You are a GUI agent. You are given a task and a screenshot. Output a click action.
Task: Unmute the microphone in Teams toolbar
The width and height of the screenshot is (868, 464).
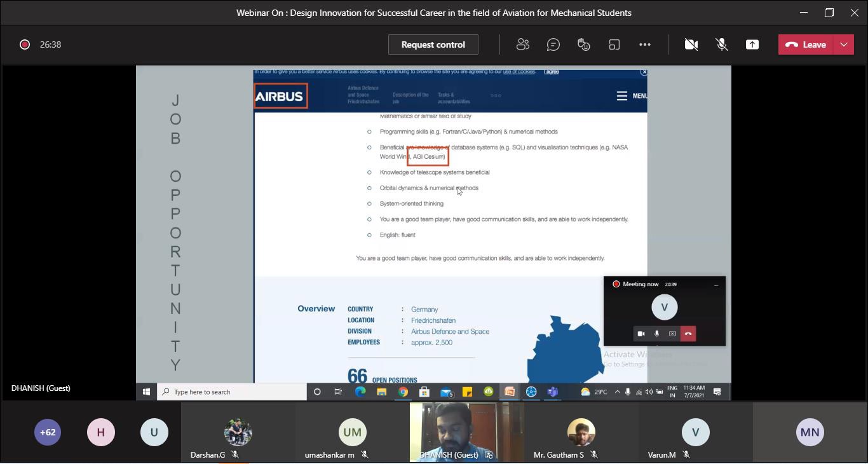722,44
